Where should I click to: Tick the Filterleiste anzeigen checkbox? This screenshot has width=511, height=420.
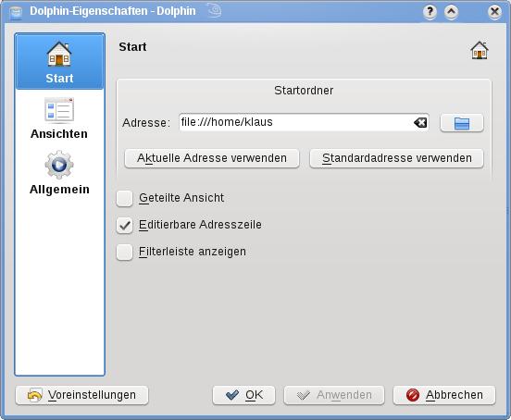124,252
